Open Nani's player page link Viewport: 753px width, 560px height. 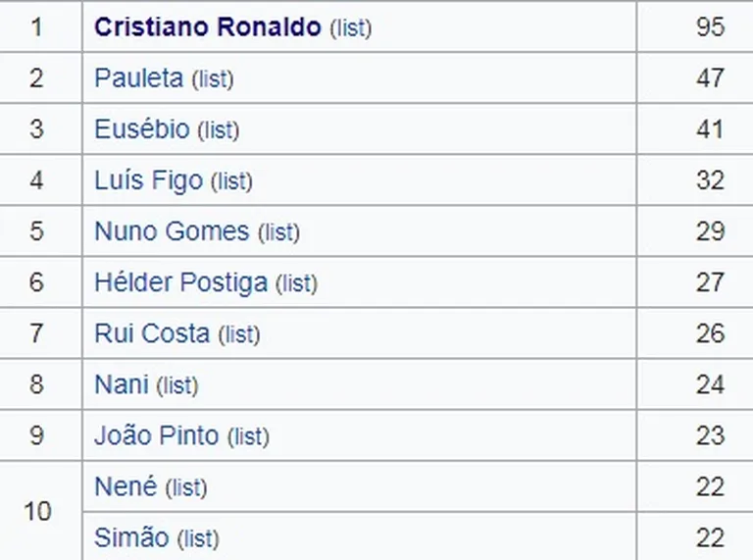click(x=121, y=384)
